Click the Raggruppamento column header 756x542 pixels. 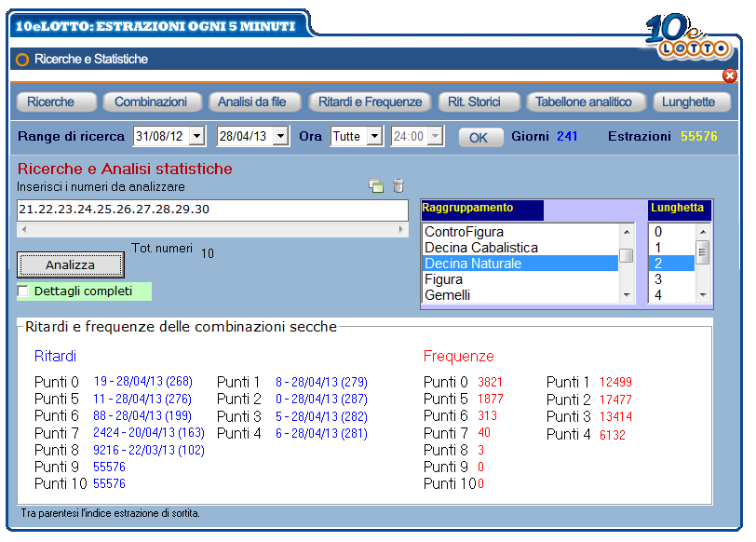[x=482, y=210]
